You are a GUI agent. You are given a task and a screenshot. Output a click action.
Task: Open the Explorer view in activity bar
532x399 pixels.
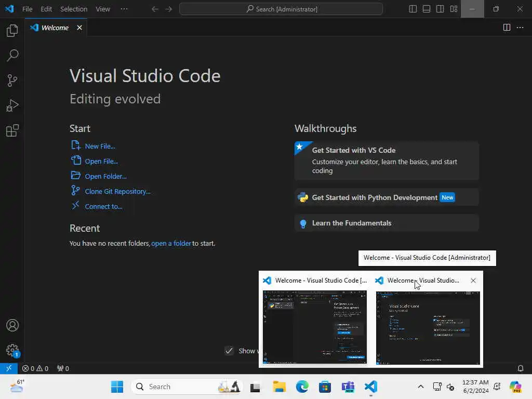point(12,31)
